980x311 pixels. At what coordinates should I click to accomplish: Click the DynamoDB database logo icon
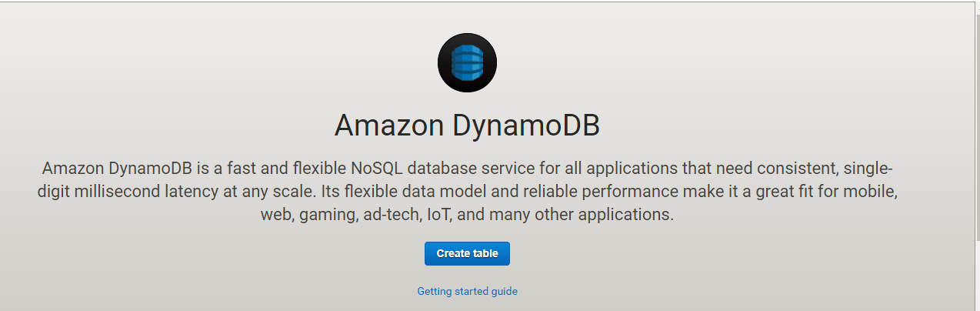click(x=467, y=63)
